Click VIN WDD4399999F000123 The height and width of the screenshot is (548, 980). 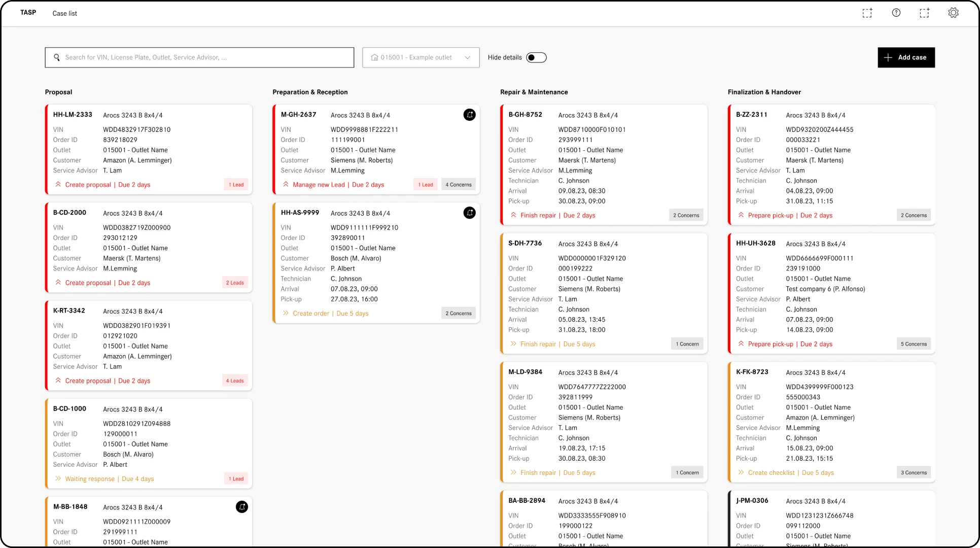[x=819, y=387]
